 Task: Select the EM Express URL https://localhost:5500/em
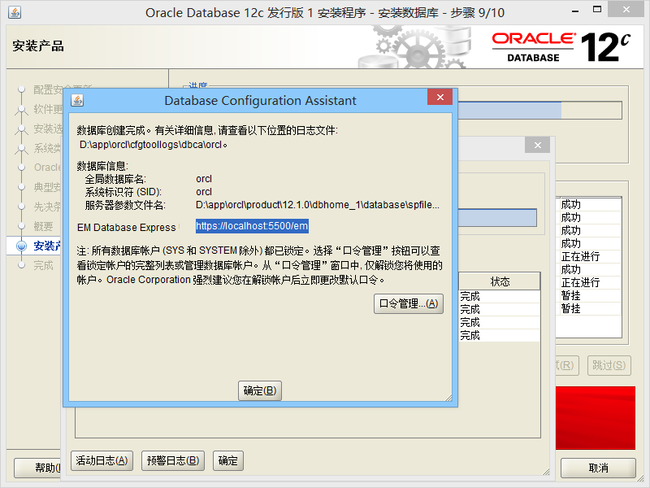coord(252,226)
